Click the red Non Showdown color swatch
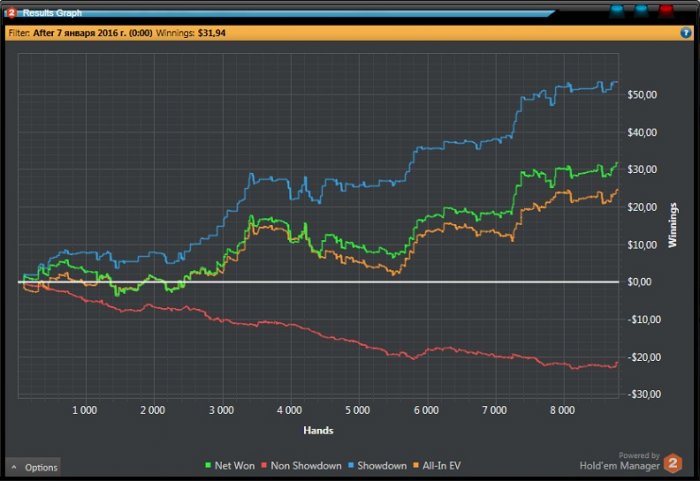 pos(264,465)
